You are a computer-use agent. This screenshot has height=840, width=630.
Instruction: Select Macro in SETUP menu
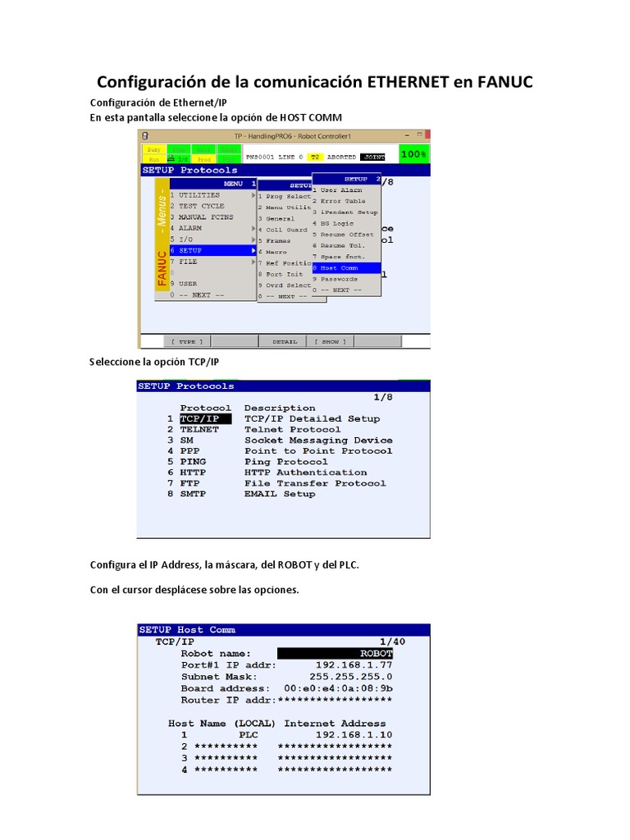pyautogui.click(x=276, y=253)
